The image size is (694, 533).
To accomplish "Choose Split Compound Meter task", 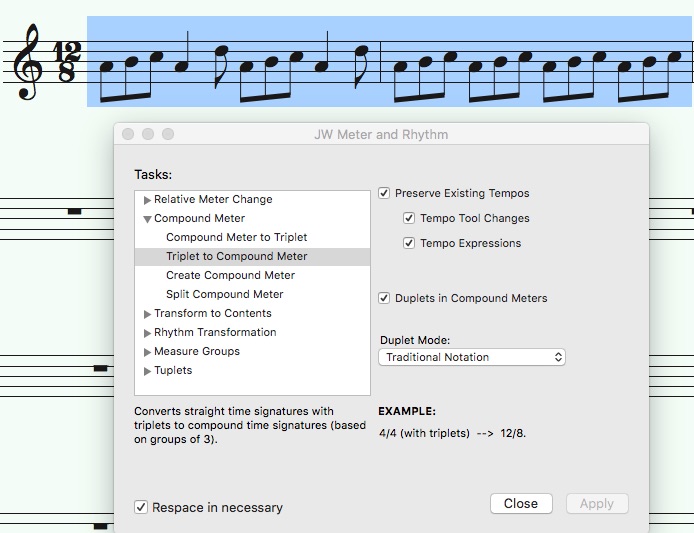I will point(224,294).
